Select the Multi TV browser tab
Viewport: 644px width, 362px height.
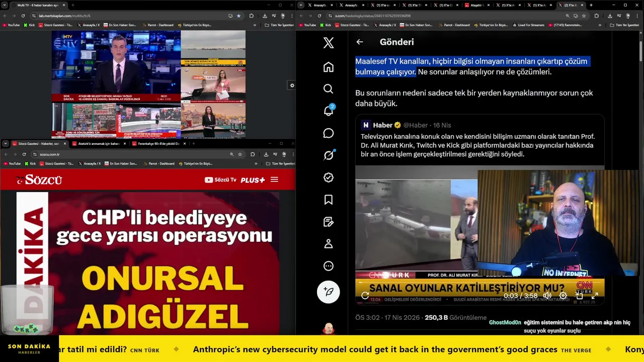point(38,5)
